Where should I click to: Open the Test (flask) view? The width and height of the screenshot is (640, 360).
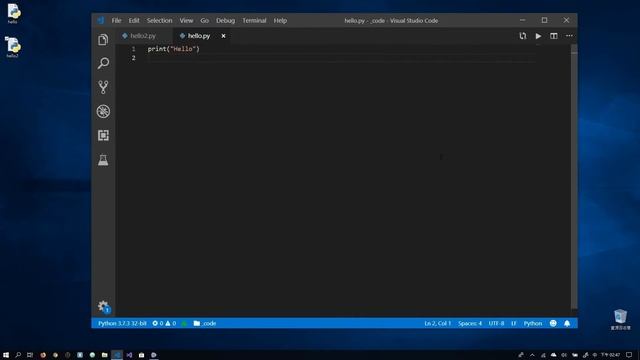tap(103, 160)
